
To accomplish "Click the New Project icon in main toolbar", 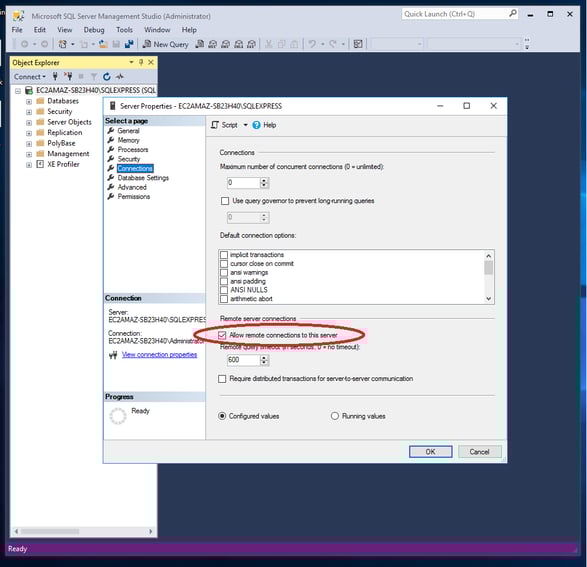I will tap(63, 44).
